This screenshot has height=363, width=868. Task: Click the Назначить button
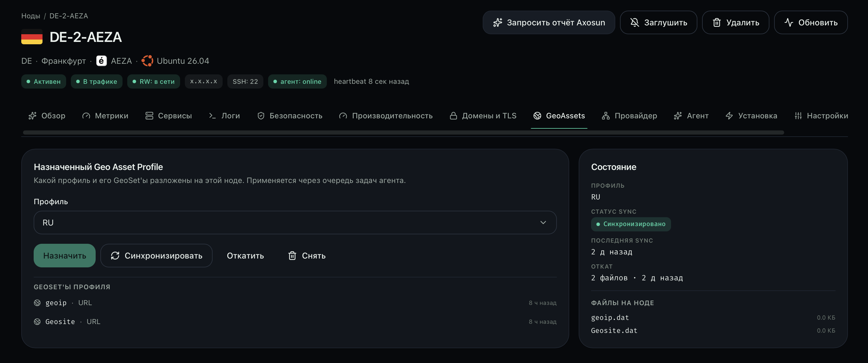coord(64,256)
